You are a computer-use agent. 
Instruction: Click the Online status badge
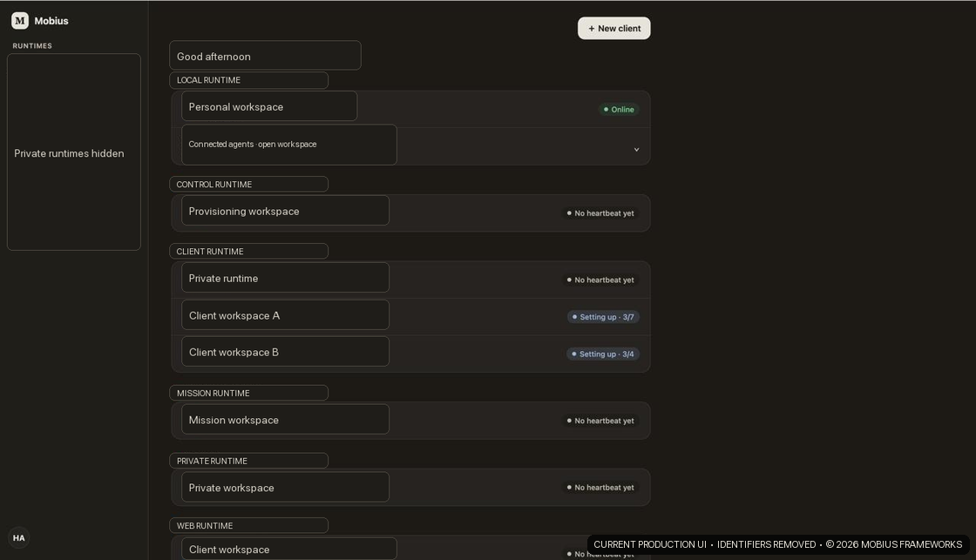[x=619, y=110]
